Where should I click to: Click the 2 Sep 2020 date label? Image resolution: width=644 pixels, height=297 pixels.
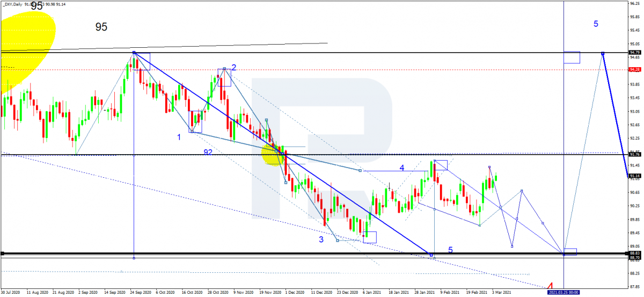88,293
